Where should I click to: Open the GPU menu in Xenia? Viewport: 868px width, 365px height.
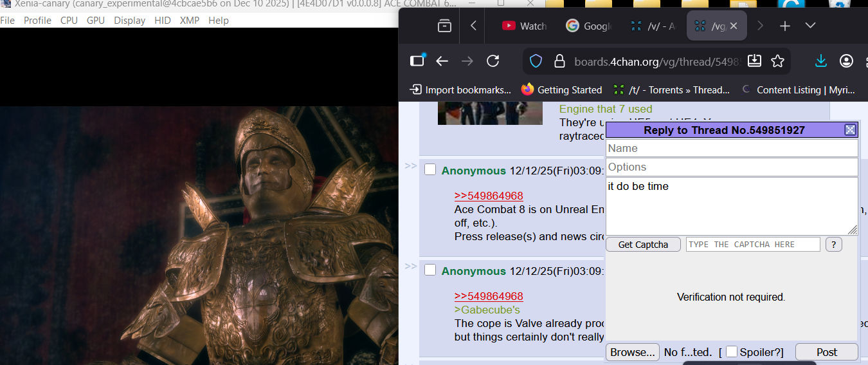(96, 21)
